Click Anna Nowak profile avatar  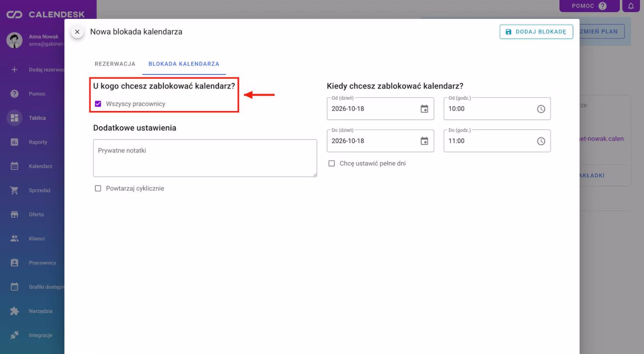14,40
